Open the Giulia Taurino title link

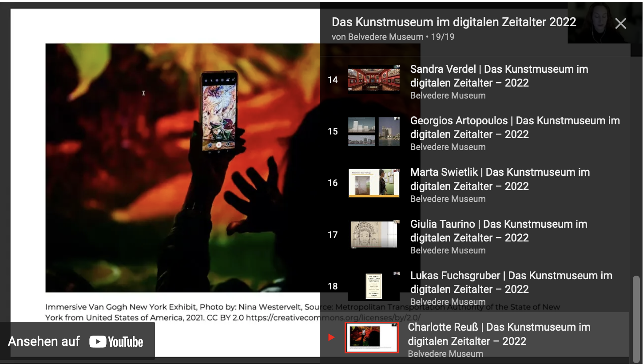pyautogui.click(x=498, y=230)
